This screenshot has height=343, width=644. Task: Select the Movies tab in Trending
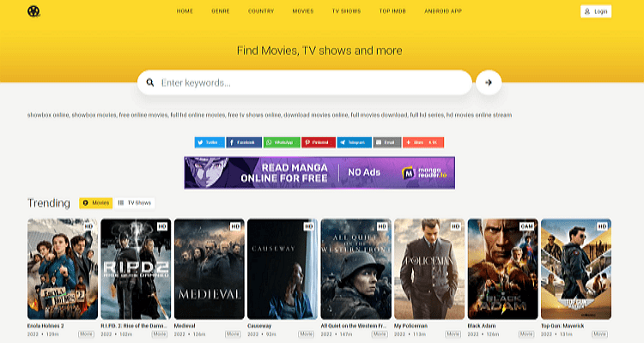96,202
